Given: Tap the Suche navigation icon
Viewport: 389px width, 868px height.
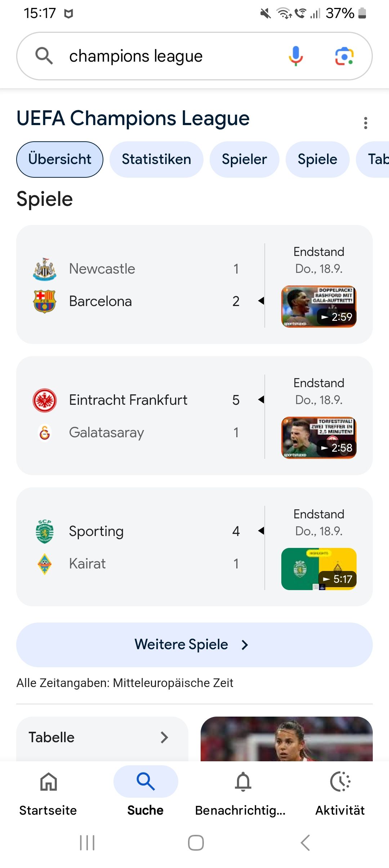Looking at the screenshot, I should point(146,782).
